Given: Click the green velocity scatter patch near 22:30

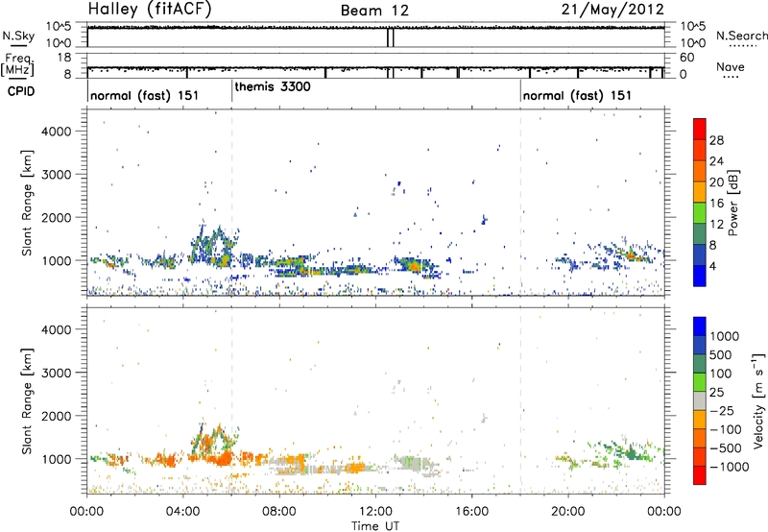Looking at the screenshot, I should 631,452.
